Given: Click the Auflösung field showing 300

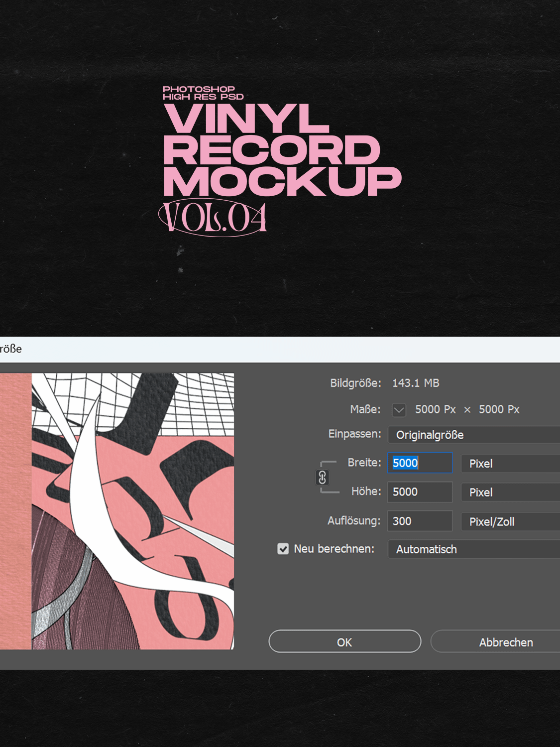Looking at the screenshot, I should 420,521.
